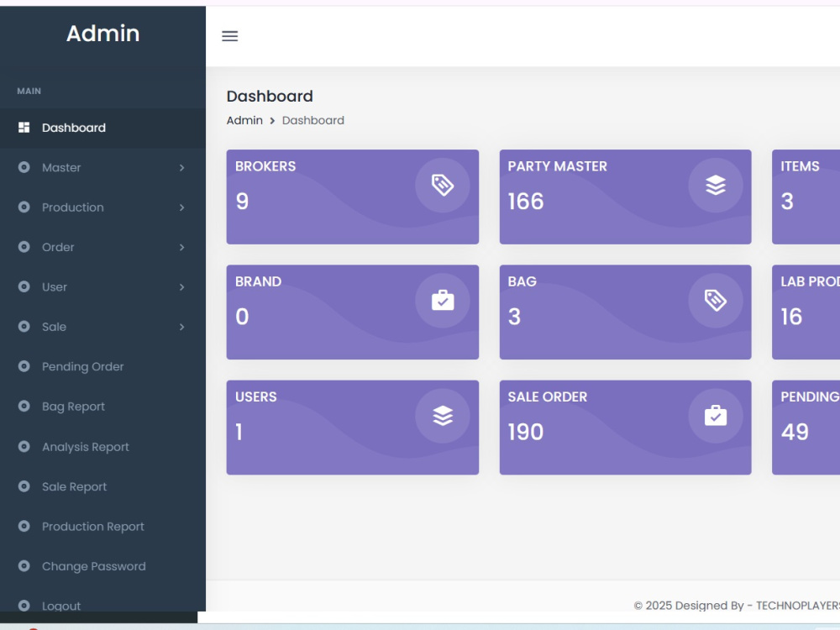Click the briefcase icon on Sale Order card
Viewport: 840px width, 630px height.
pos(715,416)
